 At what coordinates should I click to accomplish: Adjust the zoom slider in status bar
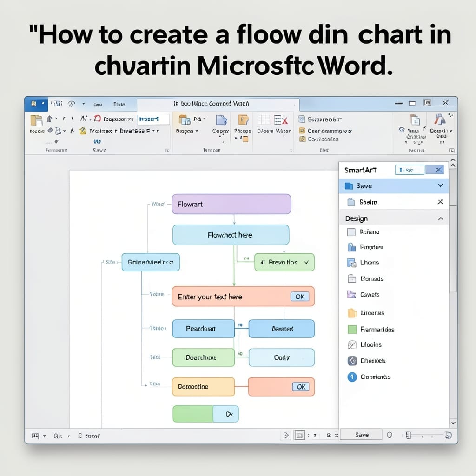tap(408, 435)
